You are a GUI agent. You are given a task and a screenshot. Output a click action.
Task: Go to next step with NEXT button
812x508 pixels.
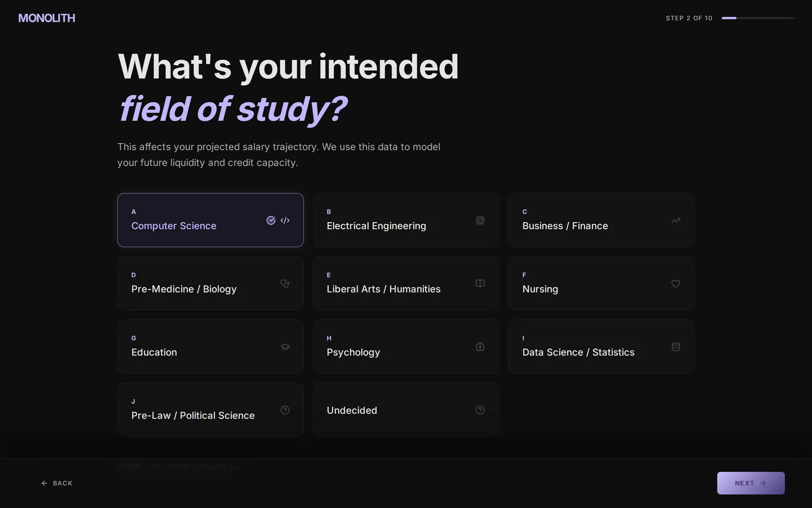[x=751, y=483]
